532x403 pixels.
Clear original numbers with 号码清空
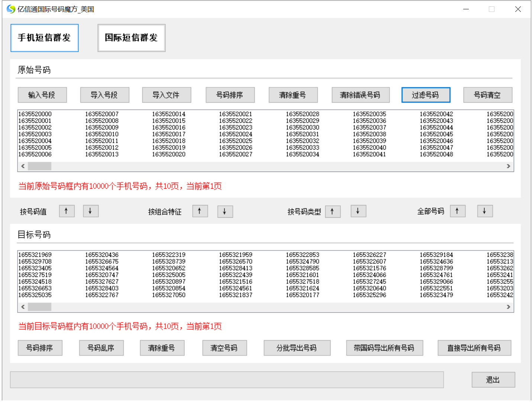click(487, 95)
